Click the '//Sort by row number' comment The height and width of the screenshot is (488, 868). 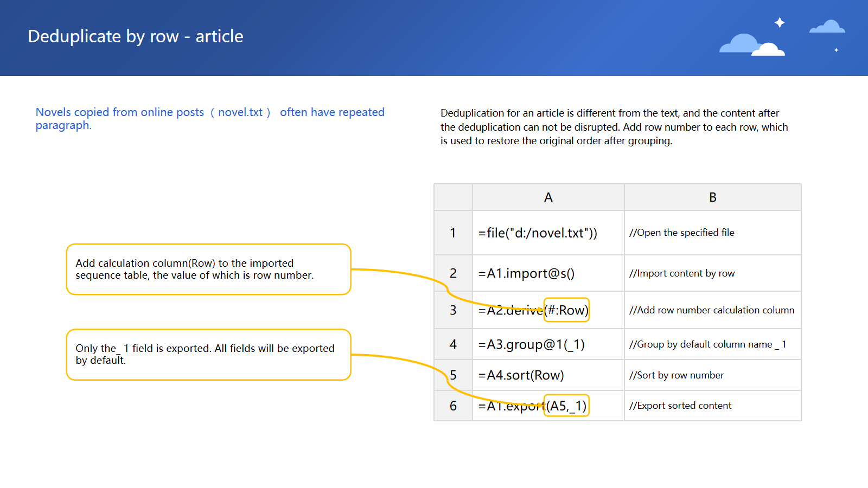click(676, 375)
